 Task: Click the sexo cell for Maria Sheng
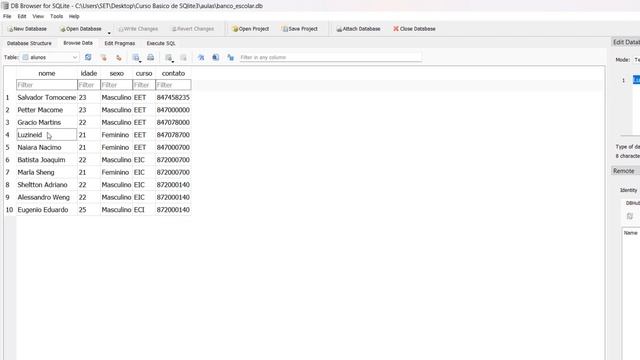(116, 172)
